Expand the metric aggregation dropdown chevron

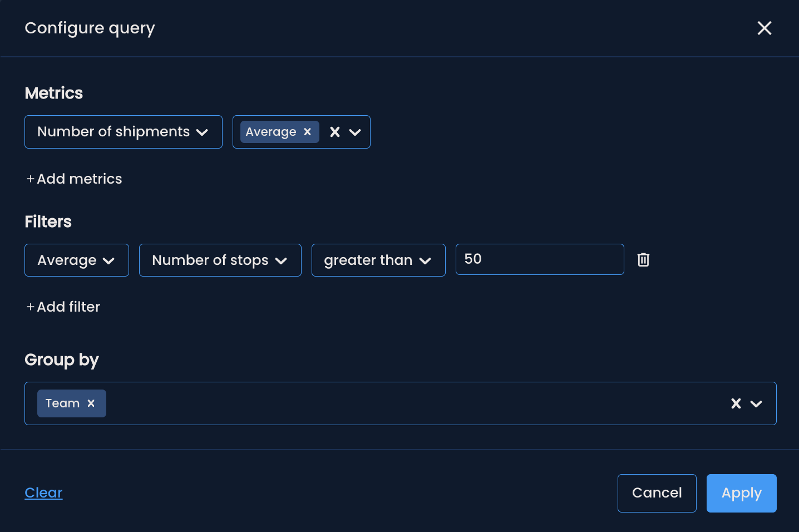[355, 132]
